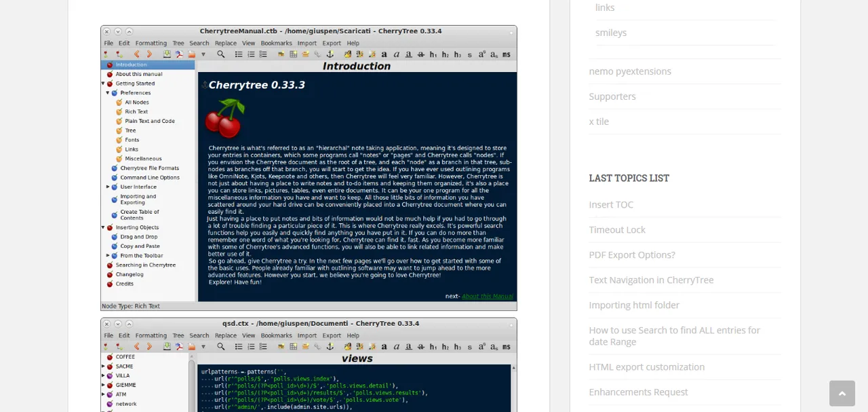Click the scroll-to-top arrow button
868x412 pixels.
pos(842,393)
